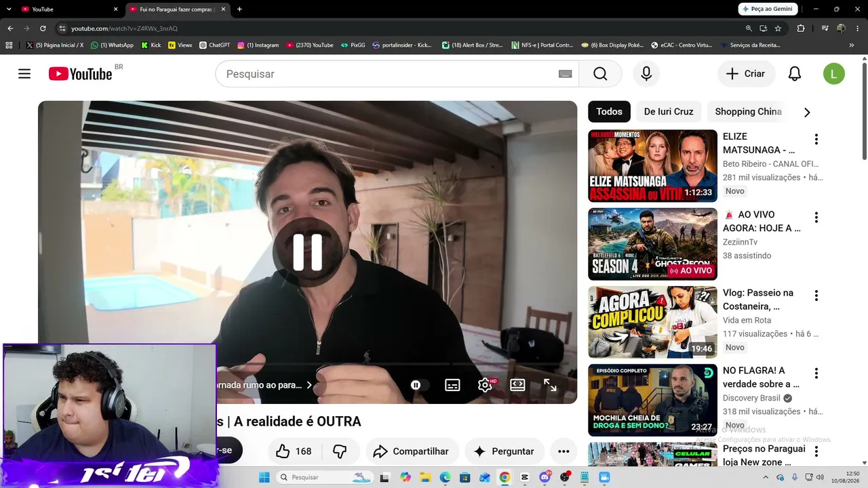Open YouTube notifications bell
This screenshot has height=488, width=868.
[x=795, y=74]
